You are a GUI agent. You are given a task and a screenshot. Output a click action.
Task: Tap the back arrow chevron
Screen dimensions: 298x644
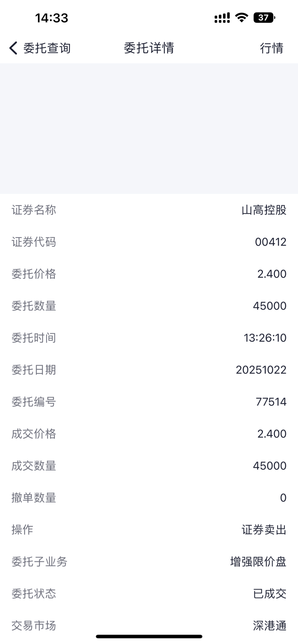click(x=13, y=48)
